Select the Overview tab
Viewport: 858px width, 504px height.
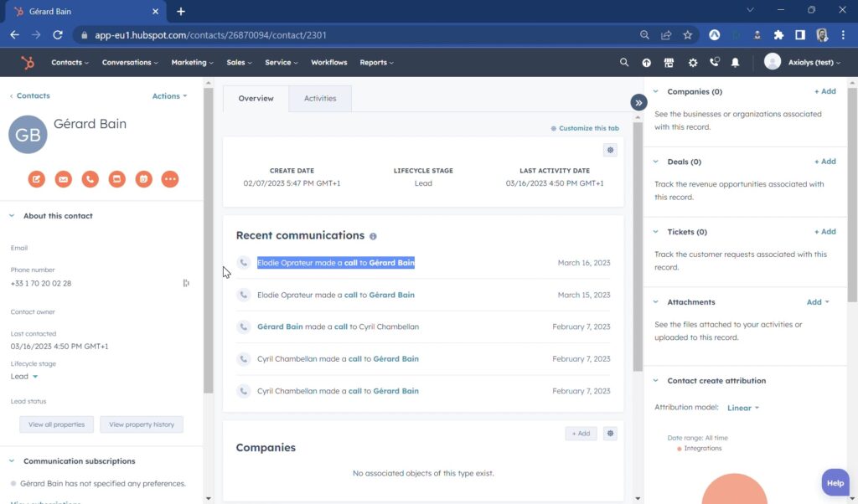pyautogui.click(x=256, y=99)
